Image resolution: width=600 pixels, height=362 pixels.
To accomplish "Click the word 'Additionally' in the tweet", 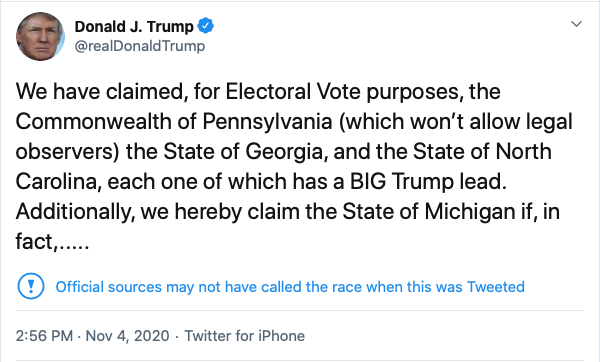I will coord(73,211).
